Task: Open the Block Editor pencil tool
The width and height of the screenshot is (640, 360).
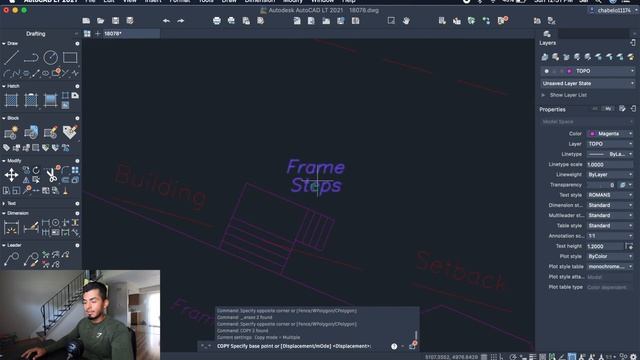Action: tap(51, 133)
